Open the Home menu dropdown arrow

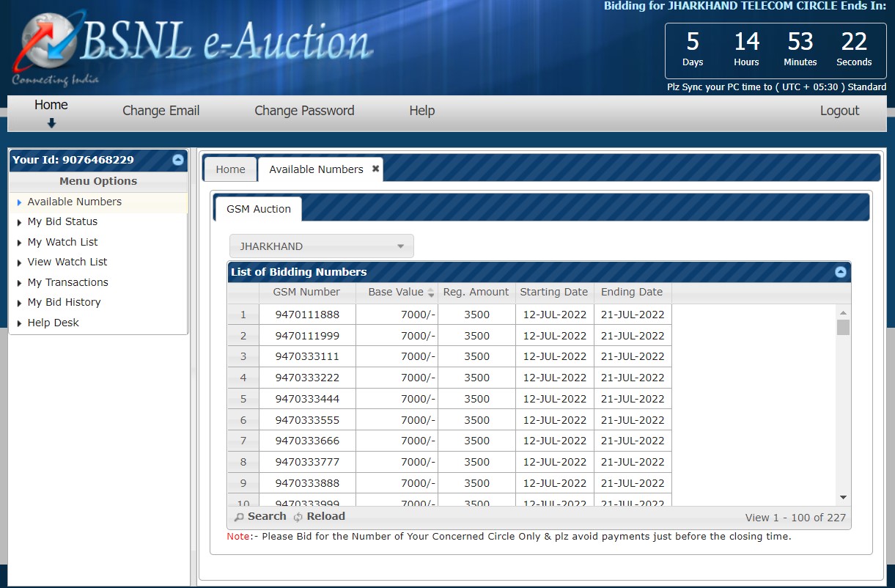[51, 124]
